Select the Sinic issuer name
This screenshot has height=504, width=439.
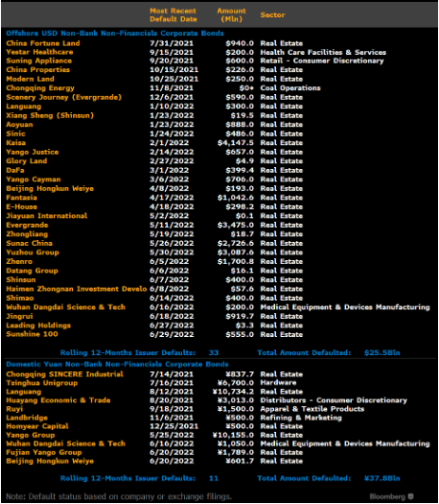tap(15, 134)
